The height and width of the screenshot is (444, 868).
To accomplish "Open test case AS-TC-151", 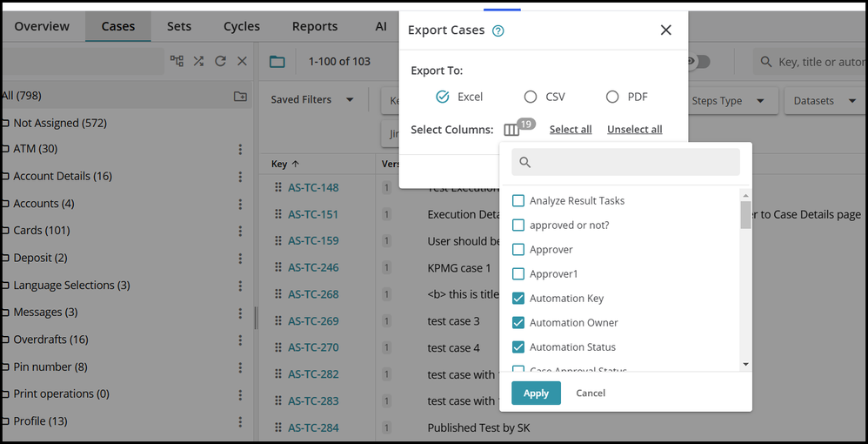I will coord(313,214).
